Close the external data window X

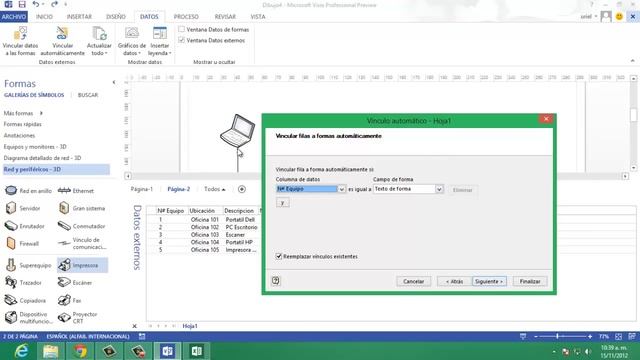(135, 326)
